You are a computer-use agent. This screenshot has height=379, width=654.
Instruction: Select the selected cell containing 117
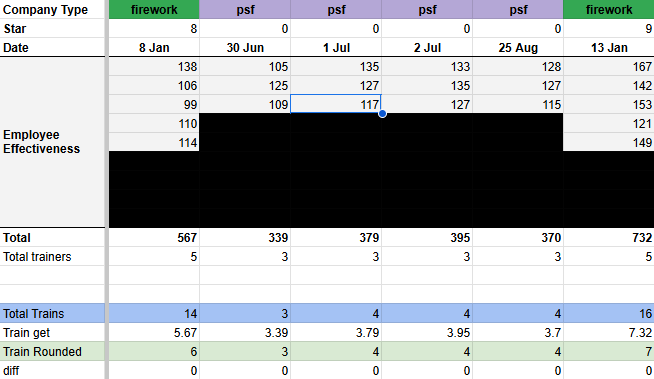coord(336,104)
